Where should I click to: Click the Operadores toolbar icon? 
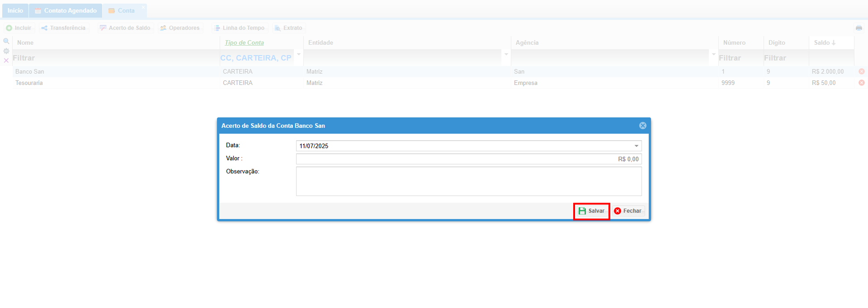163,28
